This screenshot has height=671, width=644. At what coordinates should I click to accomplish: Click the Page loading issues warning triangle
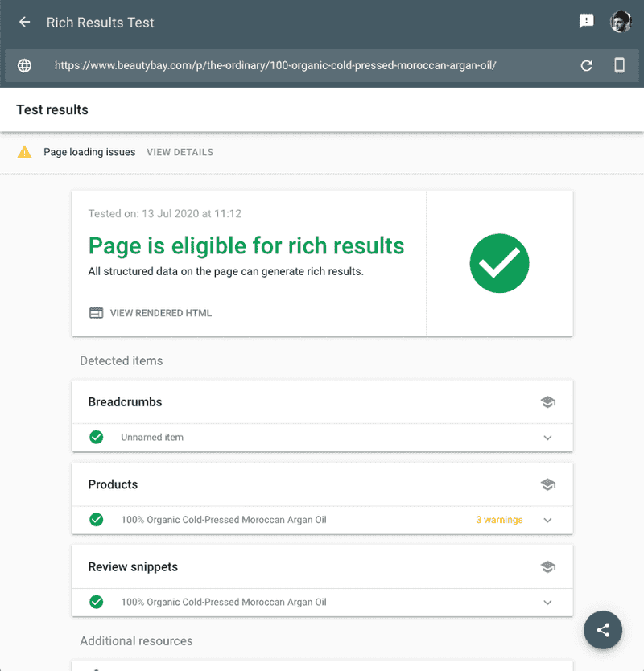[24, 152]
